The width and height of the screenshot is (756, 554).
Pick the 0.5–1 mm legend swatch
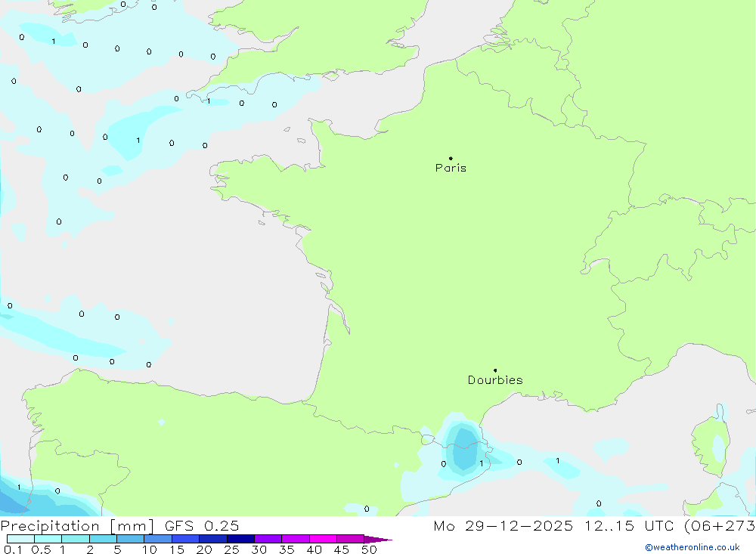[x=48, y=539]
